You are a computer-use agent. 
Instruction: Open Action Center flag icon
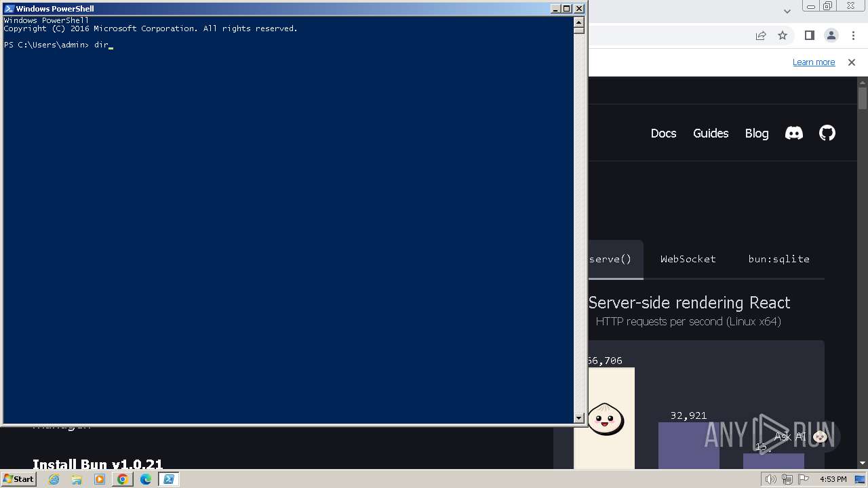(804, 479)
